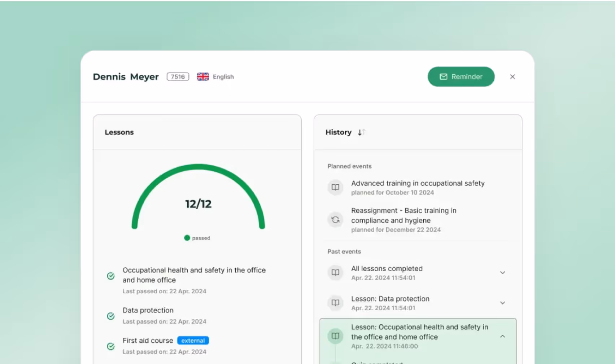
Task: Click the History panel heading
Action: [339, 132]
